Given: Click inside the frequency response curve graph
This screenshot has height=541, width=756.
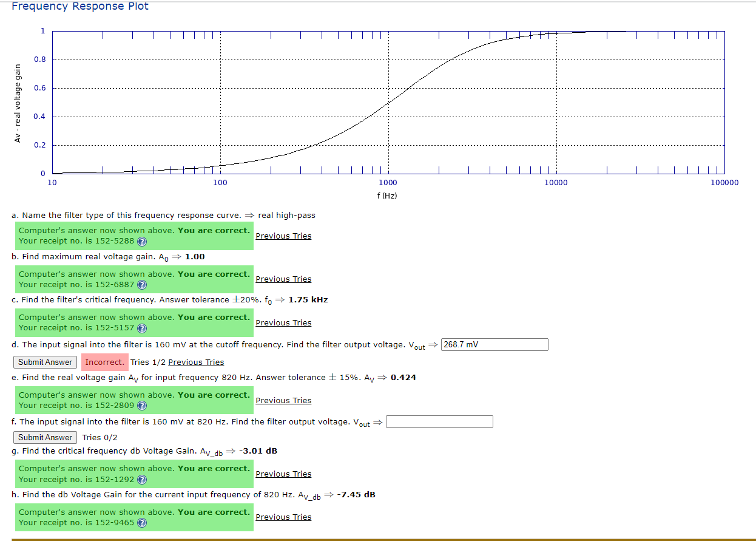Looking at the screenshot, I should (x=388, y=100).
